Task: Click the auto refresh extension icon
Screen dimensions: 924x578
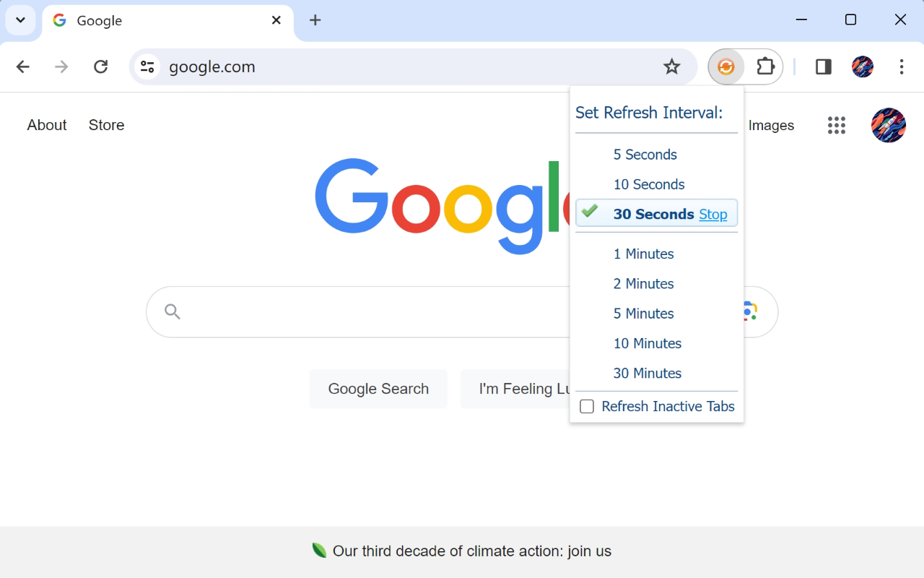Action: tap(726, 67)
